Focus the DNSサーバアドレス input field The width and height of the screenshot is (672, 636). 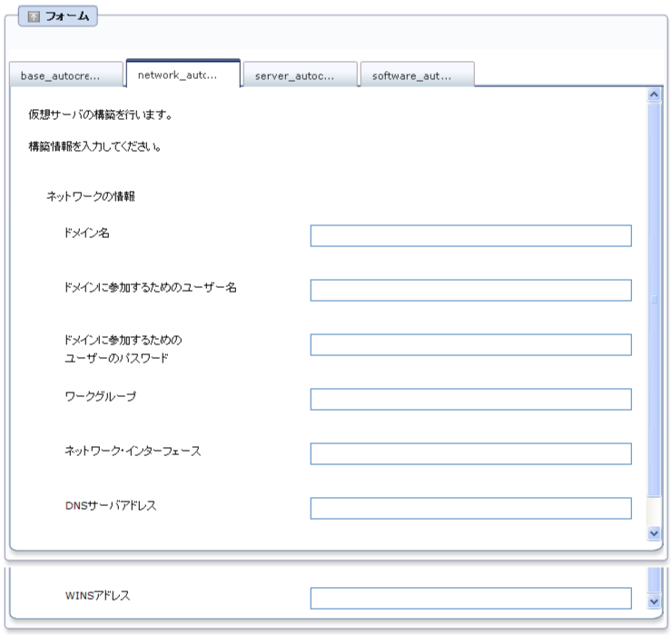470,508
